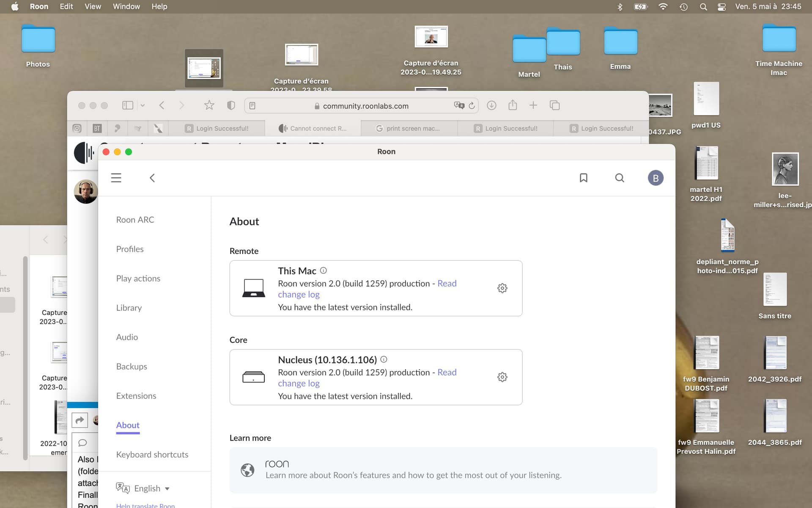Open the Roon hamburger navigation menu
Viewport: 812px width, 508px height.
116,178
